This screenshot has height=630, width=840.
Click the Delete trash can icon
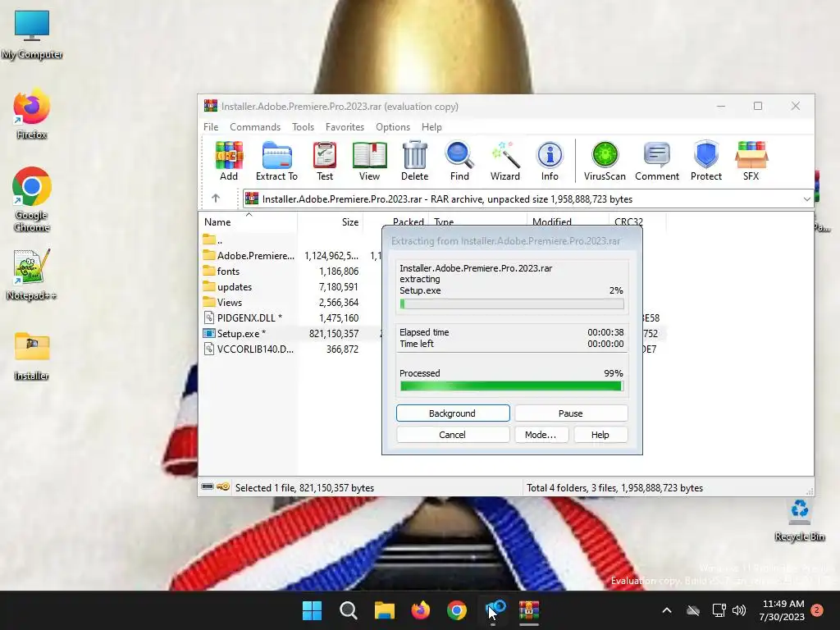tap(414, 161)
